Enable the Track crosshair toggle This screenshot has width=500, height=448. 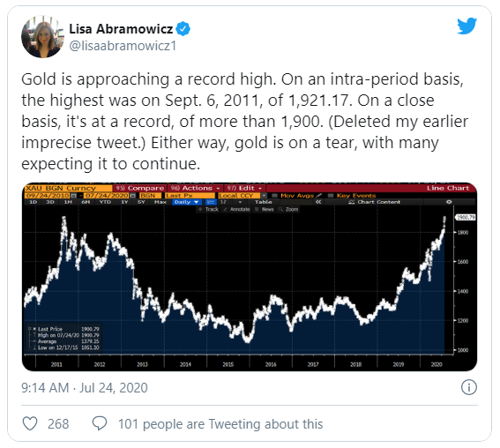click(x=208, y=209)
